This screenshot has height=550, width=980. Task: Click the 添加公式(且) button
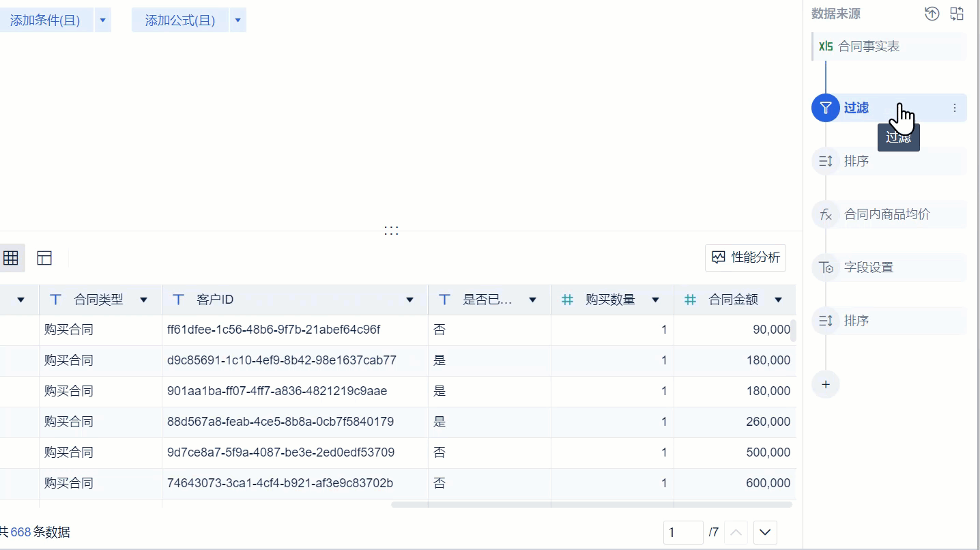[180, 20]
